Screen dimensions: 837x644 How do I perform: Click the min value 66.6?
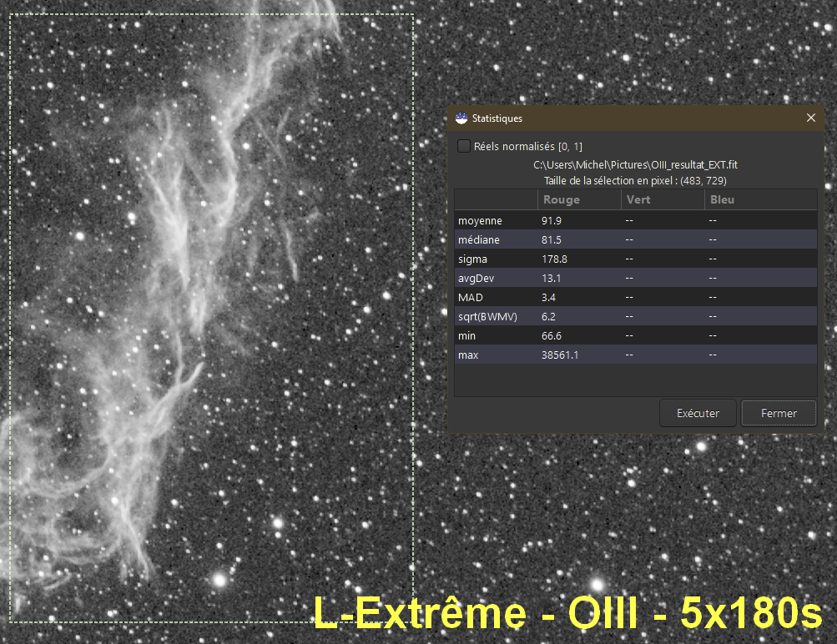552,335
